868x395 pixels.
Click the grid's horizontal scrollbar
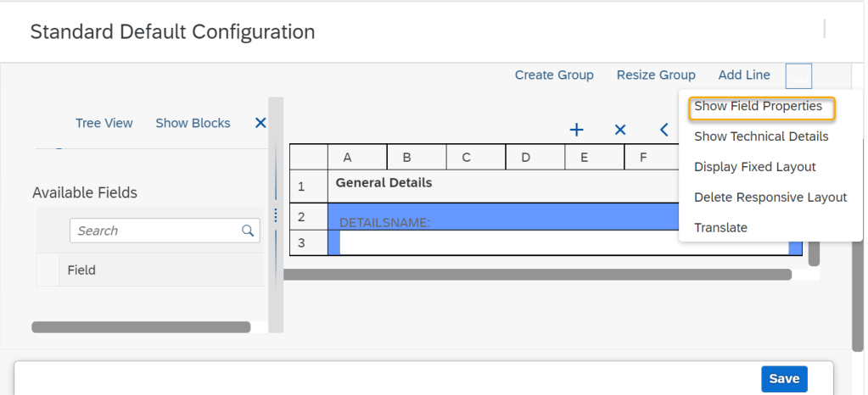coord(540,275)
